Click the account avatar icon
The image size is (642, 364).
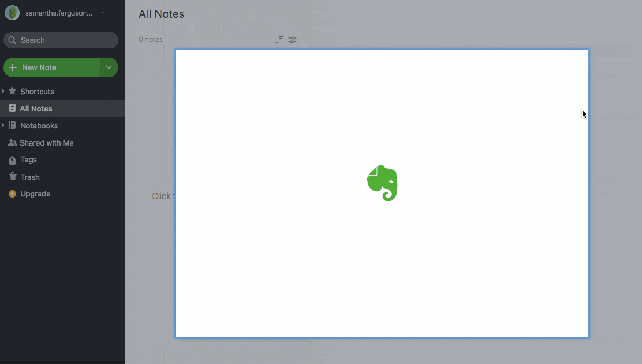tap(12, 13)
